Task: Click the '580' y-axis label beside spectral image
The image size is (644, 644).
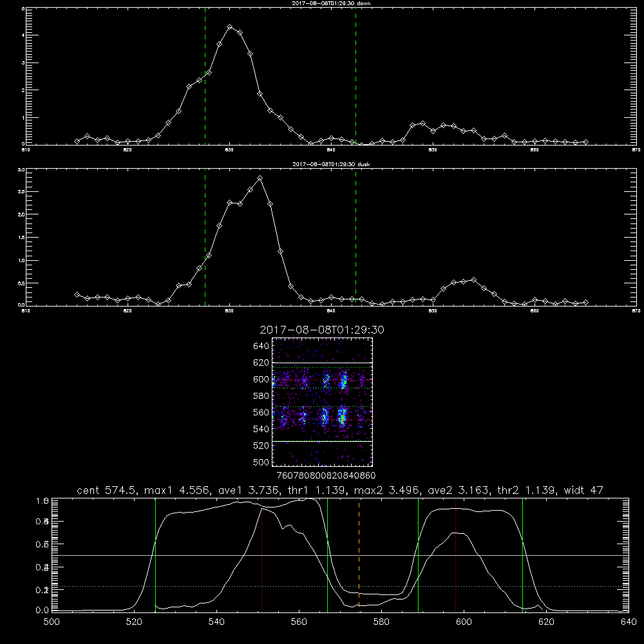Action: pos(261,396)
